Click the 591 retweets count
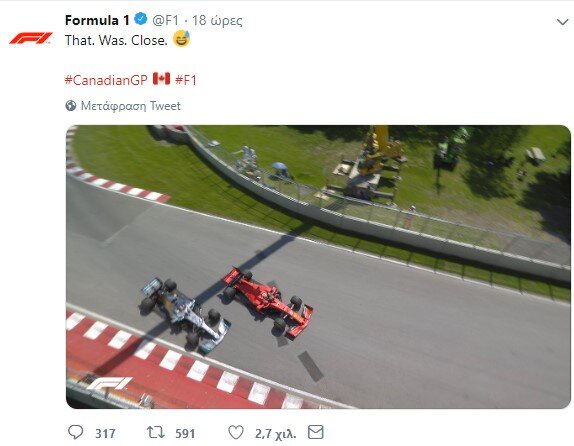 [185, 434]
